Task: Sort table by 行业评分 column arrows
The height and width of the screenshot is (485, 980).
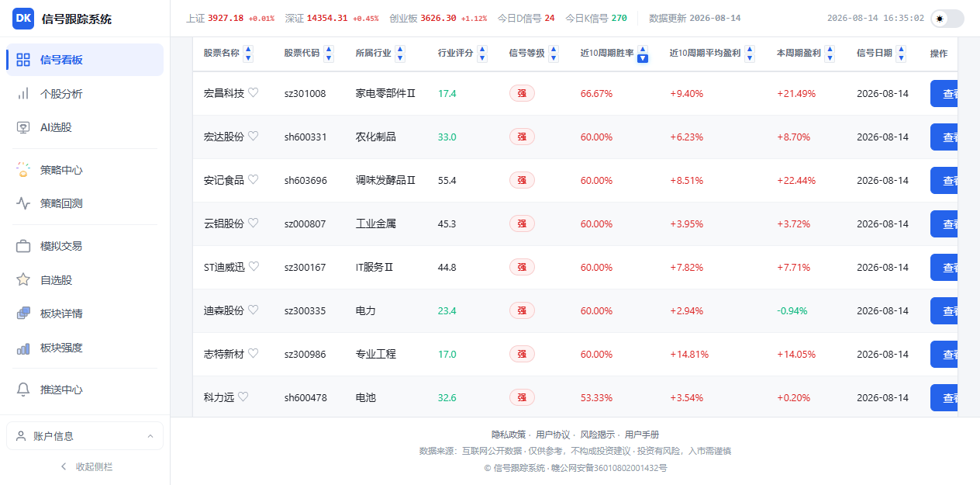Action: point(482,54)
